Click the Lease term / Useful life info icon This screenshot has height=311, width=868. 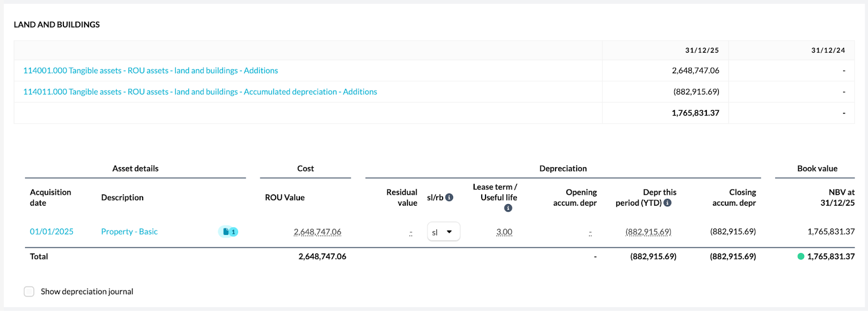coord(508,208)
